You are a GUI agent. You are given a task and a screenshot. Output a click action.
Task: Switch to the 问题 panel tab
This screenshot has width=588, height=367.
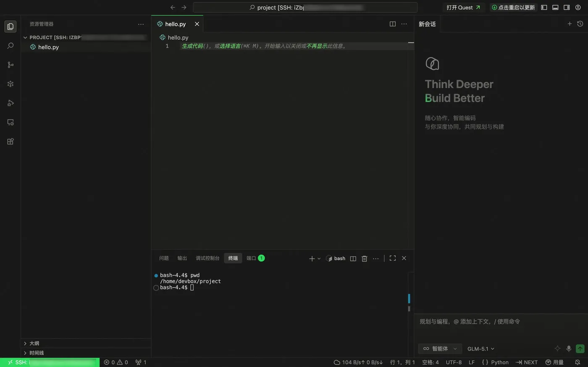pos(164,258)
